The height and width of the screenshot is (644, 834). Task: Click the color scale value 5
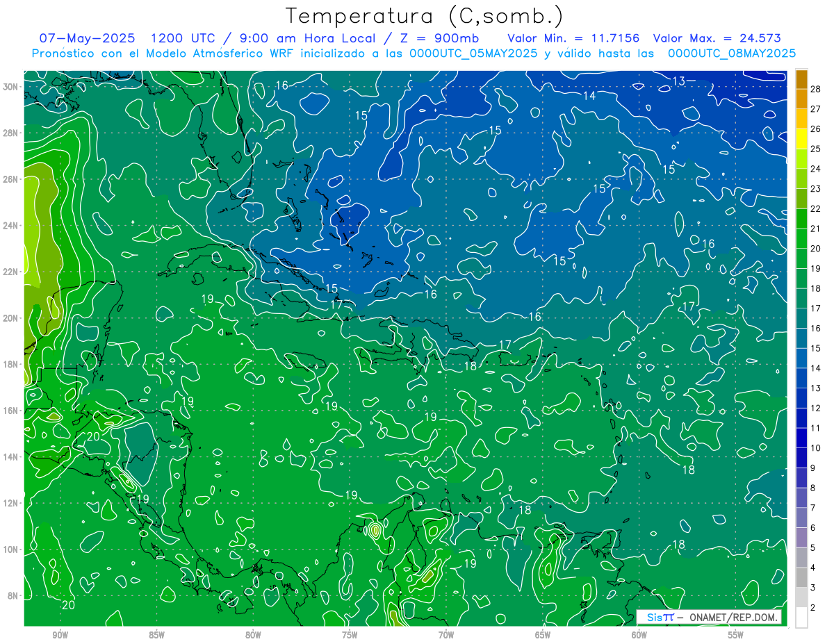(x=813, y=548)
